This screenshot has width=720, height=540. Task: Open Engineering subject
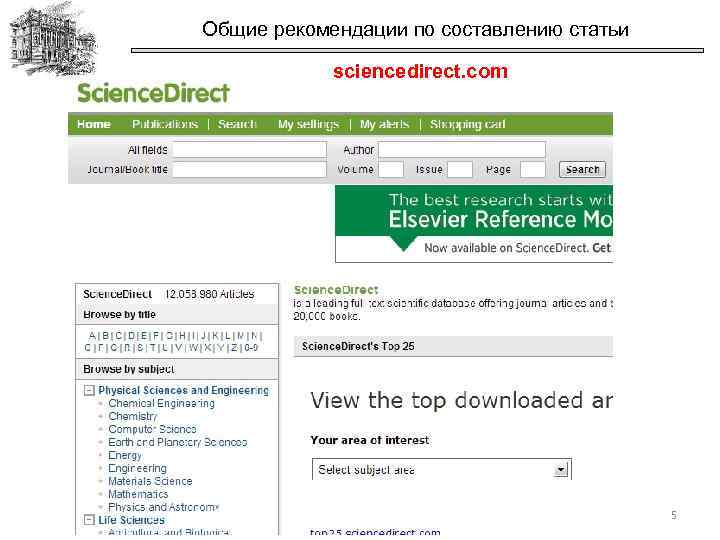point(137,468)
